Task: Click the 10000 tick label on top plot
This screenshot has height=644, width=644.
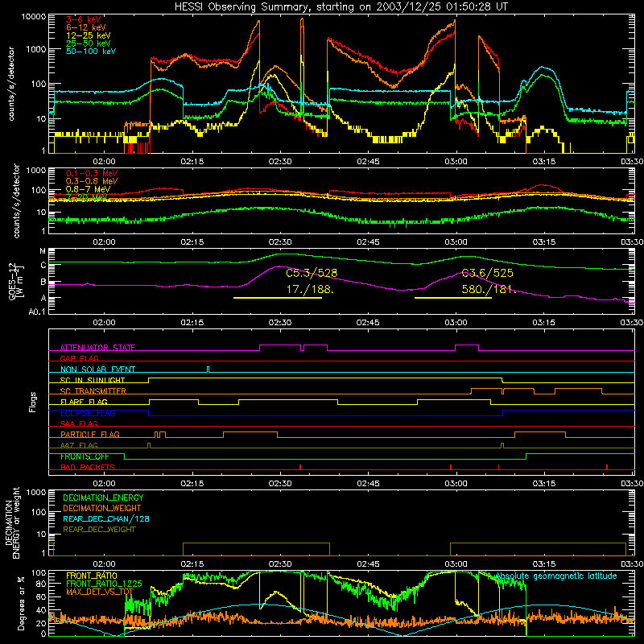Action: (x=35, y=17)
